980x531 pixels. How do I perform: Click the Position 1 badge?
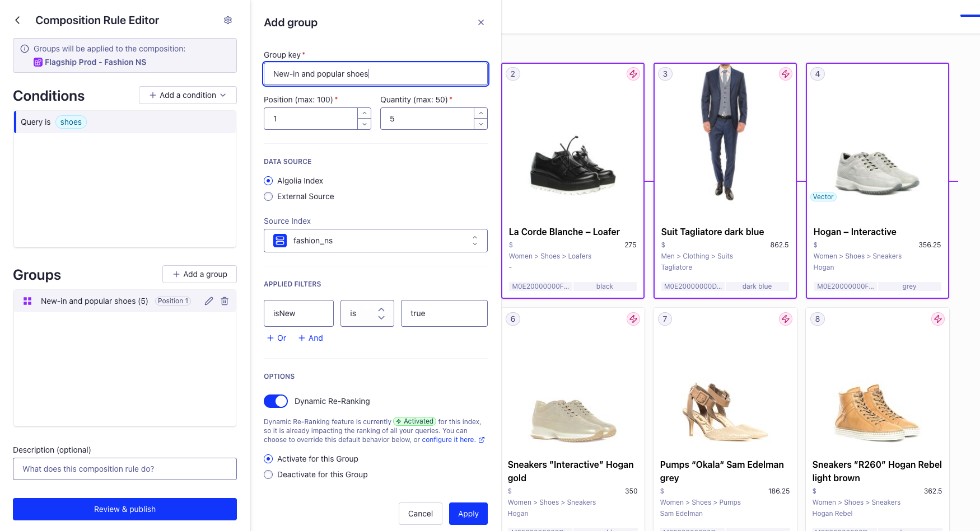pyautogui.click(x=173, y=301)
